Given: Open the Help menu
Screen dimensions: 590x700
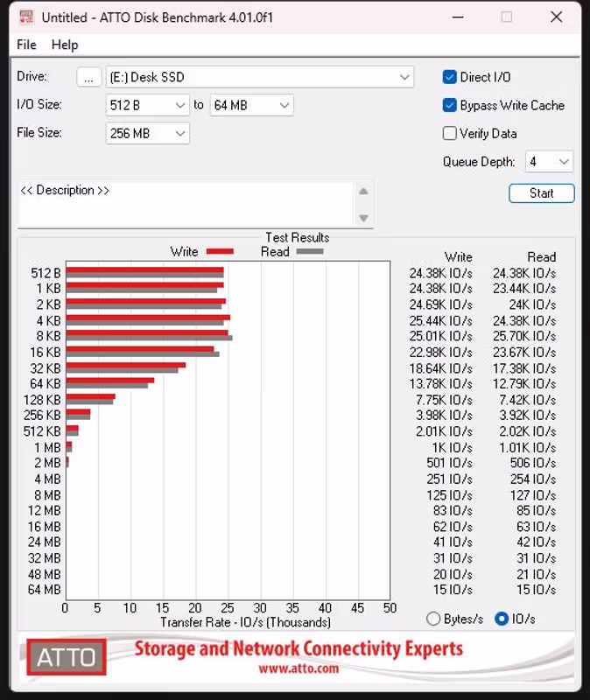Looking at the screenshot, I should [65, 45].
